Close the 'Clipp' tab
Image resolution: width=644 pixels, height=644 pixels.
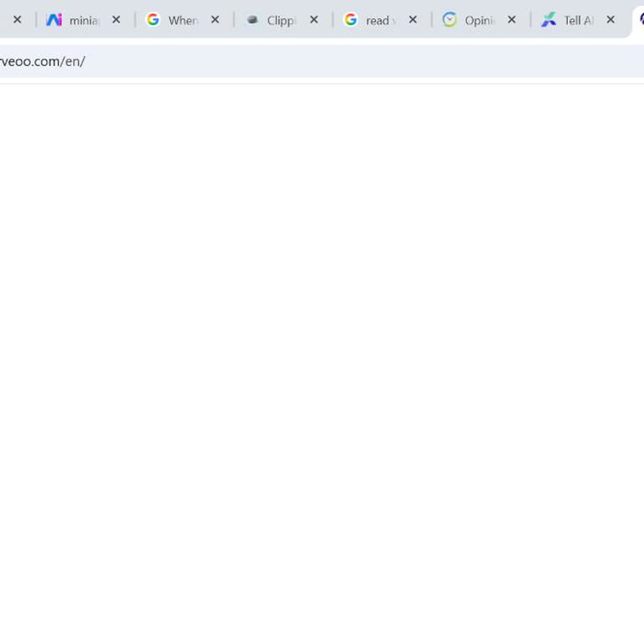[x=314, y=20]
